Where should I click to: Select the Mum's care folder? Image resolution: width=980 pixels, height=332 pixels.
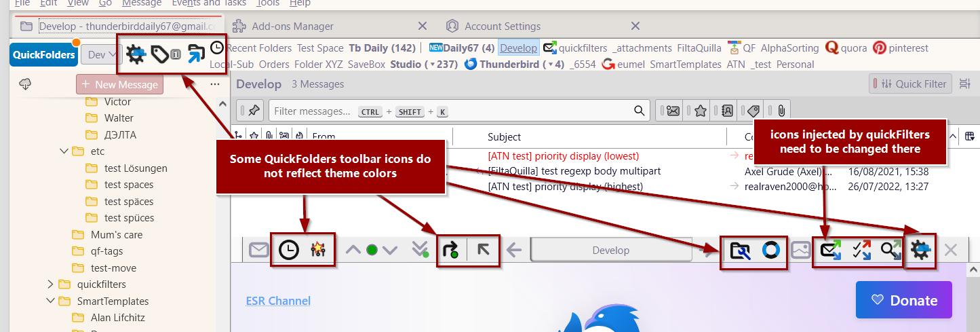pos(117,235)
